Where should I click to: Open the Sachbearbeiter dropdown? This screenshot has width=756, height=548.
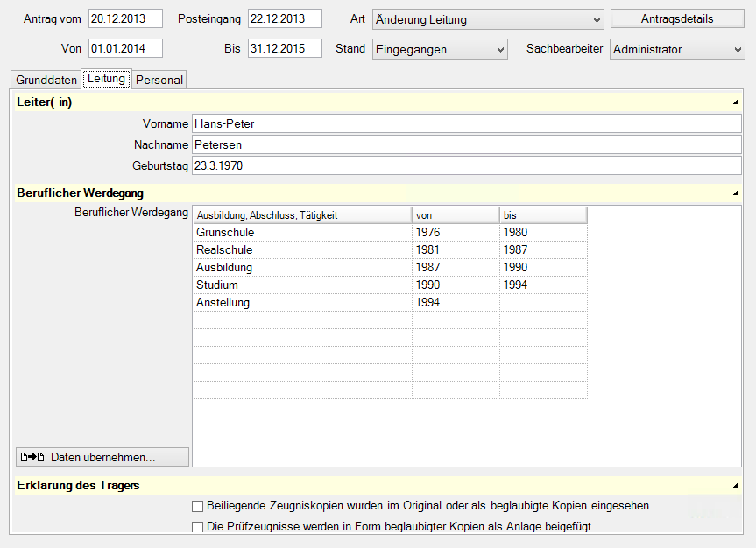(737, 50)
